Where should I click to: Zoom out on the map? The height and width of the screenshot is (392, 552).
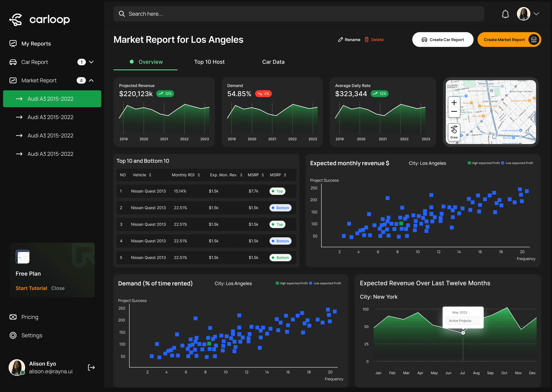tap(454, 112)
